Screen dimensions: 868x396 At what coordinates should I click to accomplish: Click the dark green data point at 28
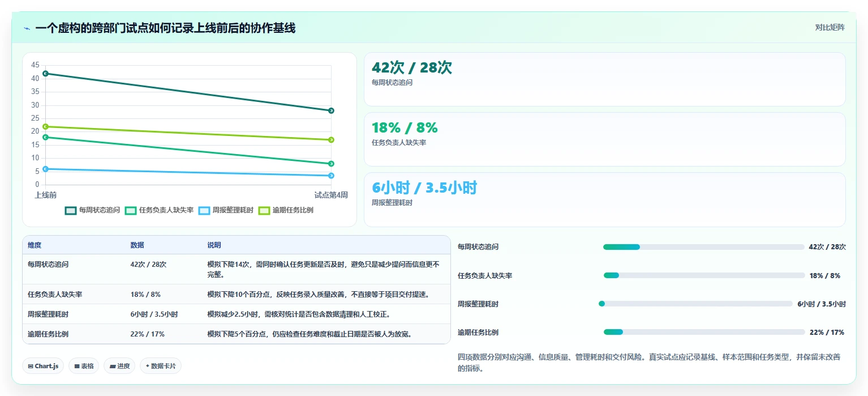pyautogui.click(x=331, y=110)
